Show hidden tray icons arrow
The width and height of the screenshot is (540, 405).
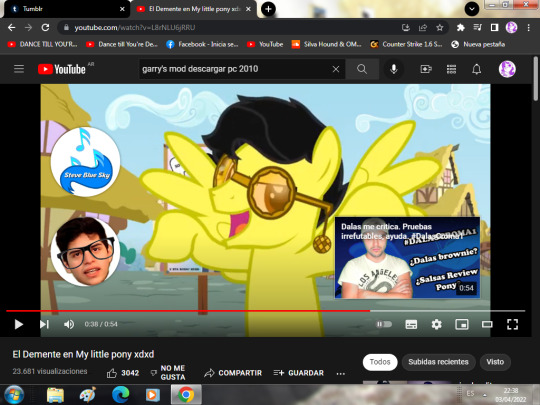(485, 395)
